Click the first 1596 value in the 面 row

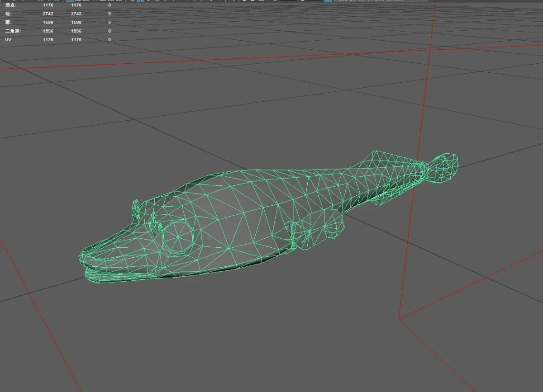coord(48,23)
